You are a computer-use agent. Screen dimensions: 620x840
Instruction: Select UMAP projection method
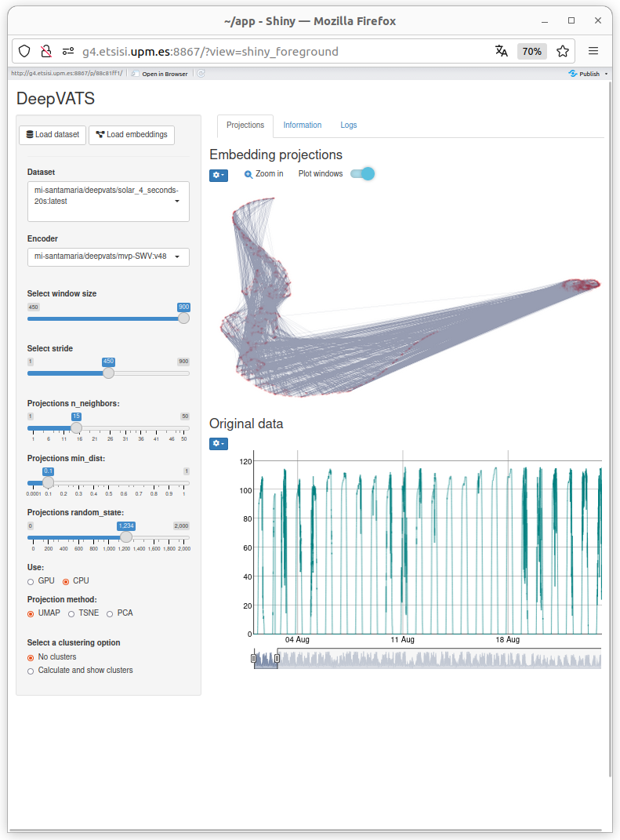(31, 614)
